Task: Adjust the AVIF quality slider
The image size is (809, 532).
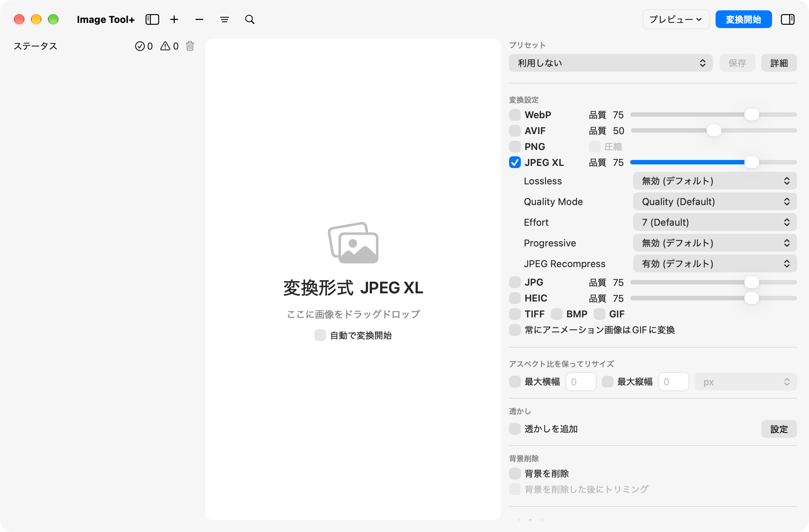Action: pos(714,130)
